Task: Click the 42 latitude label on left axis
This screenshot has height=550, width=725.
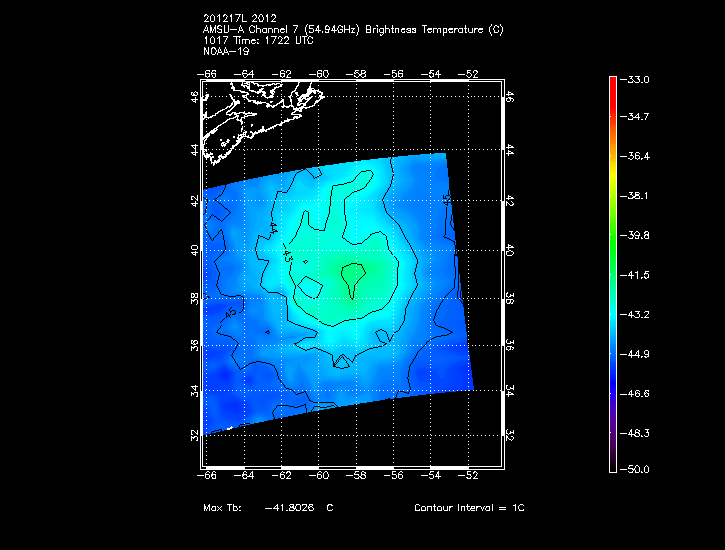Action: [x=195, y=201]
